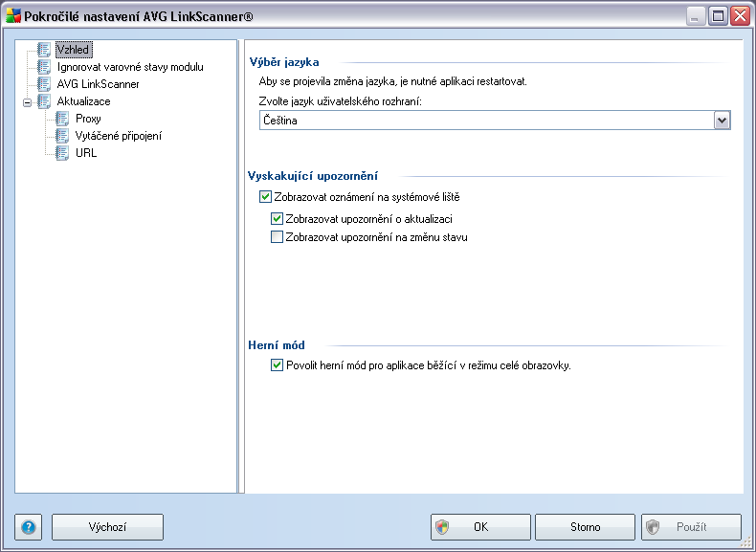Minimize the settings window
The width and height of the screenshot is (756, 552).
click(696, 16)
